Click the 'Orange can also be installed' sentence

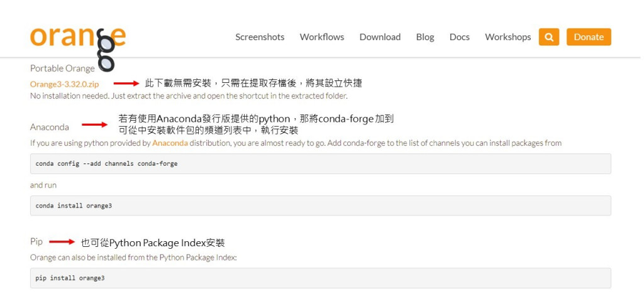[133, 258]
